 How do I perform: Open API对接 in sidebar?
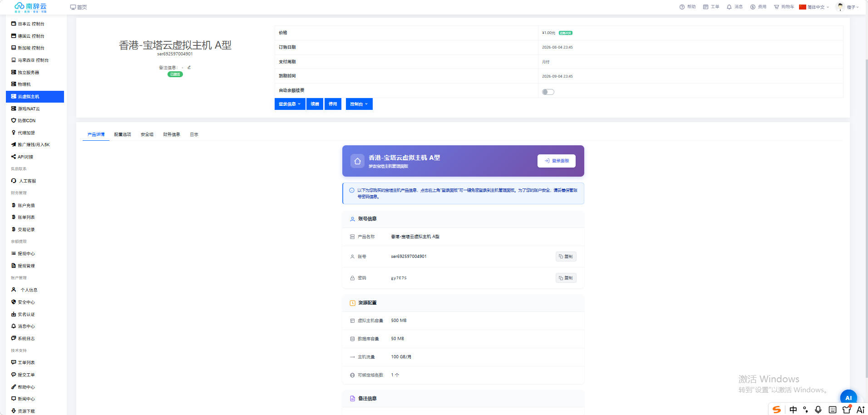pos(35,157)
